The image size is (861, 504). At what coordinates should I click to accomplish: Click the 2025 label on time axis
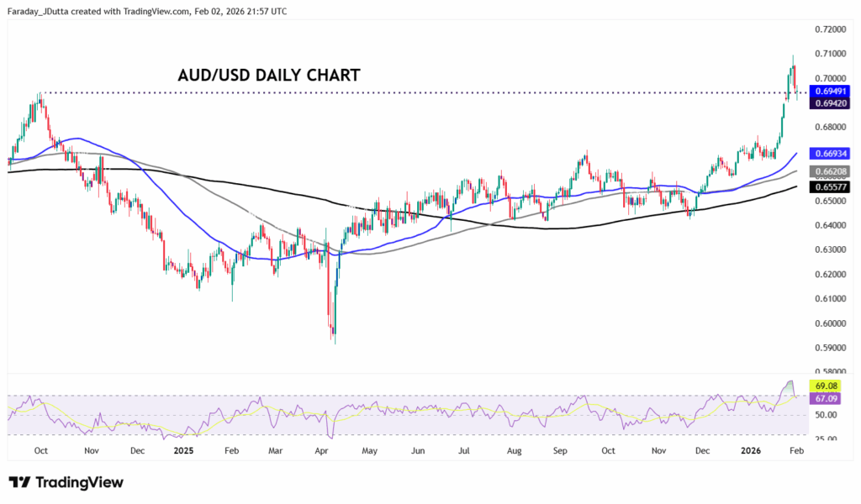point(183,450)
